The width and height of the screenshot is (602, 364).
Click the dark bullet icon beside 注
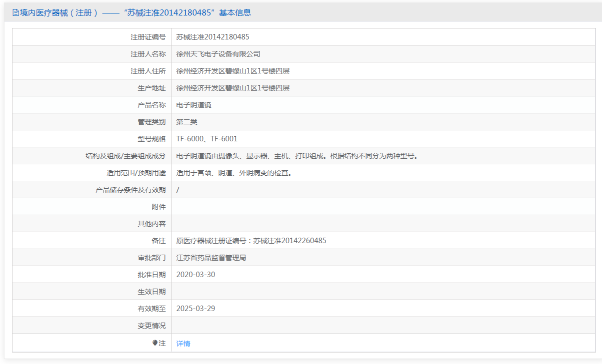155,343
